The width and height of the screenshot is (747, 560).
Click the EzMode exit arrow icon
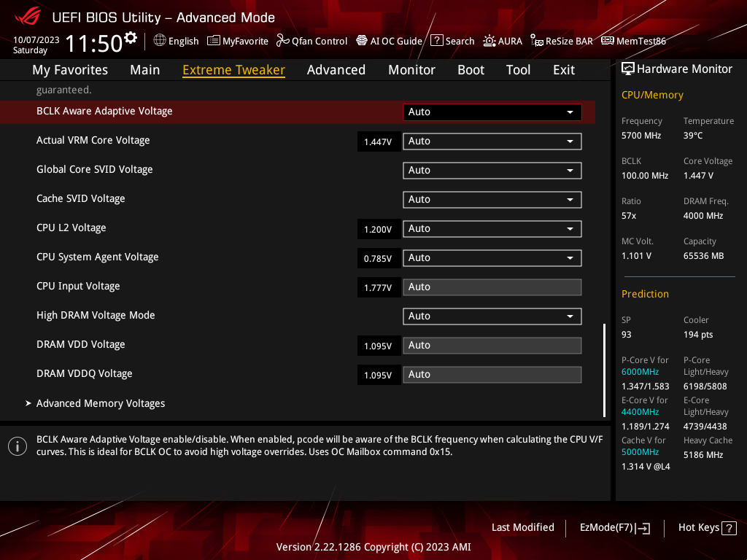643,528
